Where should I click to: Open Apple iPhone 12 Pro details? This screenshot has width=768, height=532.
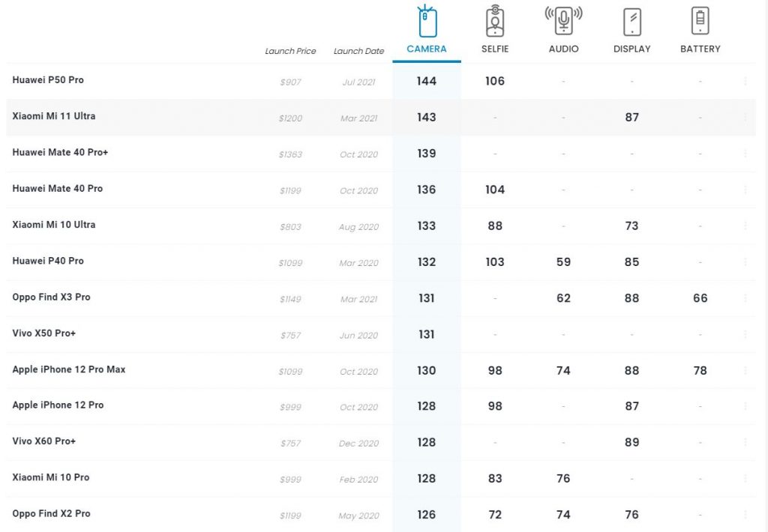point(58,405)
